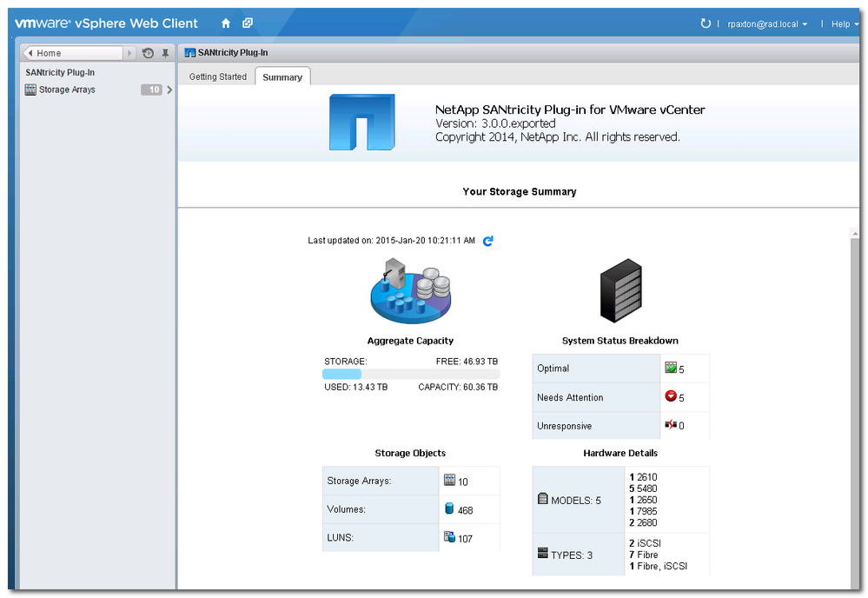Click the Unresponsive label
This screenshot has height=598, width=868.
pos(564,426)
